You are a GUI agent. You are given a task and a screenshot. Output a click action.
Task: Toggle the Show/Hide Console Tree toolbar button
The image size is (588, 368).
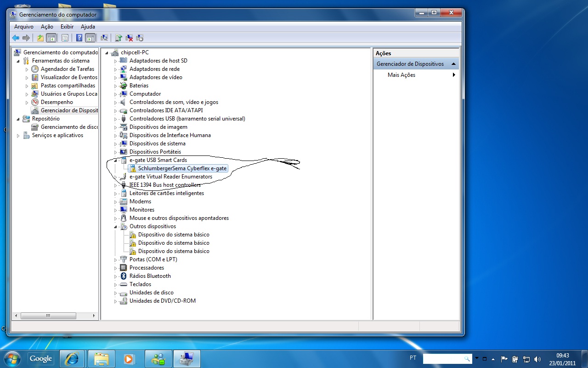pos(51,38)
